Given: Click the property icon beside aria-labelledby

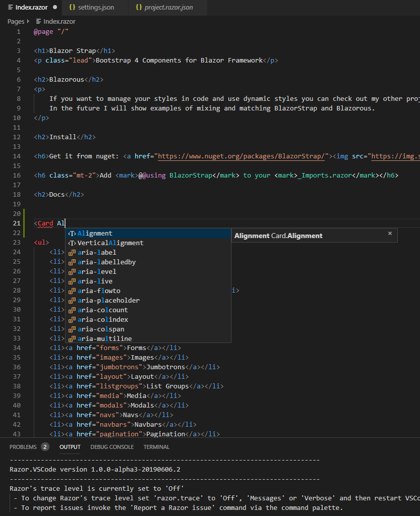Looking at the screenshot, I should [x=72, y=262].
